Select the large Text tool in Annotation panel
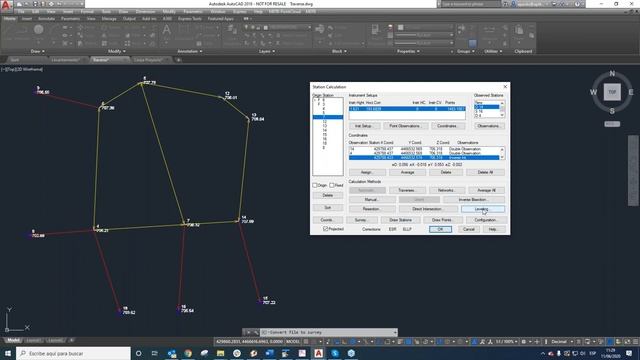640x360 pixels. pyautogui.click(x=167, y=30)
